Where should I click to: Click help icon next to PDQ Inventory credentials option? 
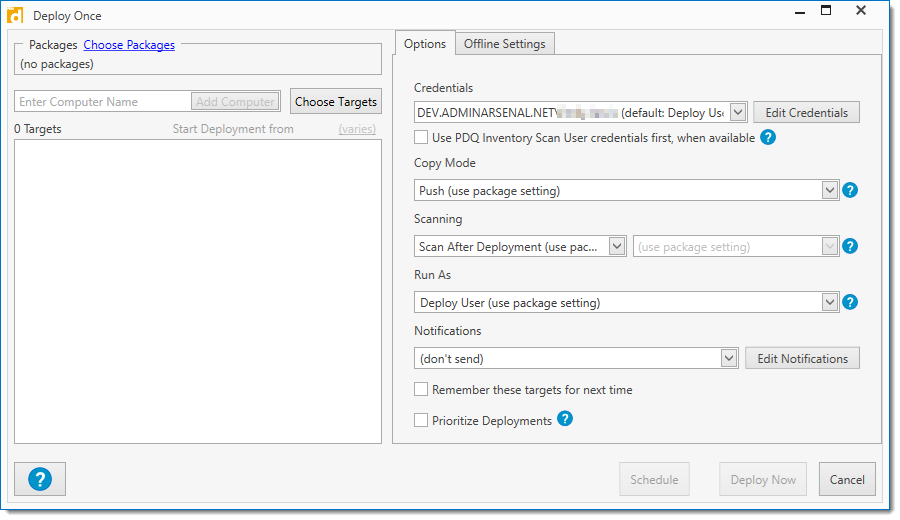(768, 137)
